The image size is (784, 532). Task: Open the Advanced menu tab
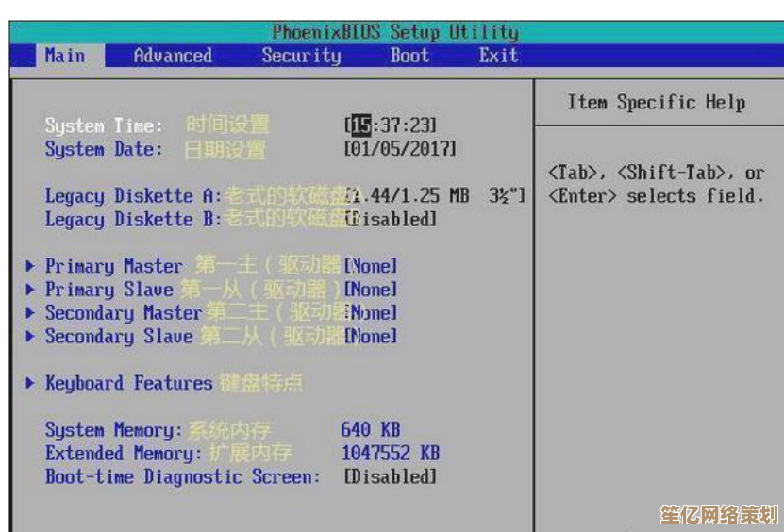point(173,55)
